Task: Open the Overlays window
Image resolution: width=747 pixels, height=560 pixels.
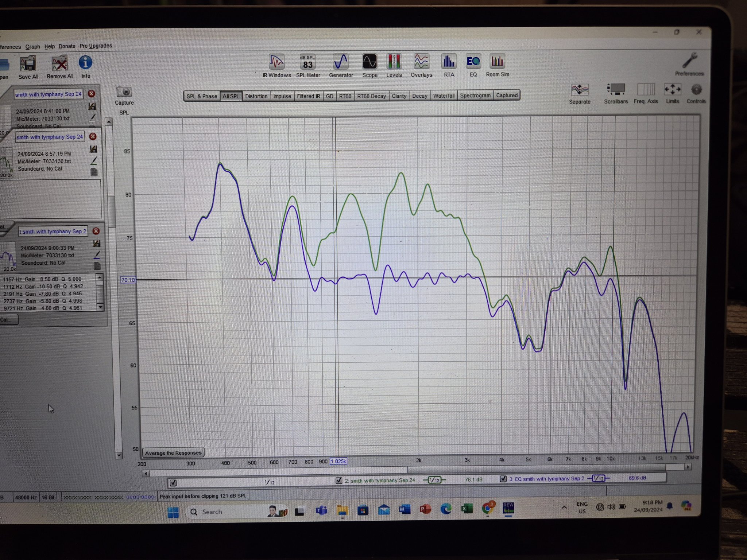Action: click(421, 66)
